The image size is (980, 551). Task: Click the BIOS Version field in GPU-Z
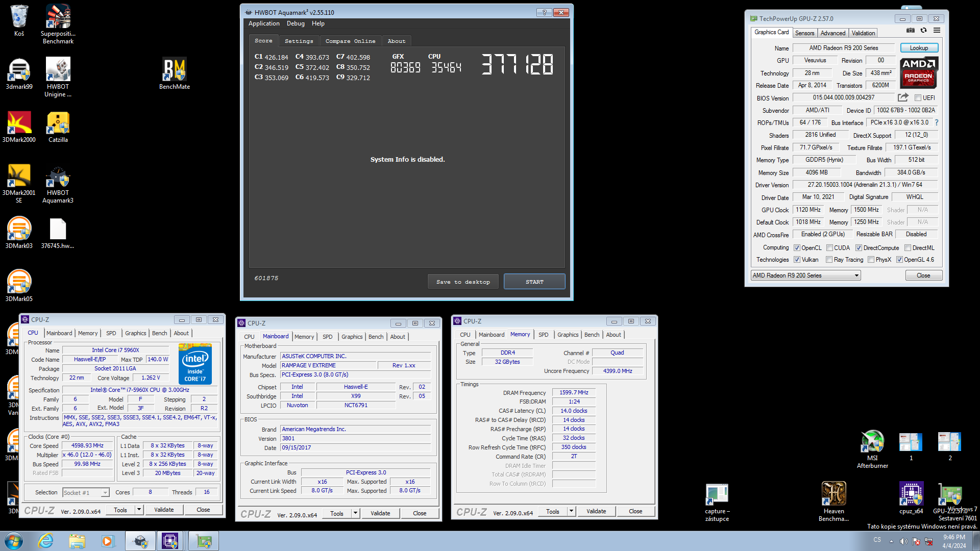click(844, 97)
